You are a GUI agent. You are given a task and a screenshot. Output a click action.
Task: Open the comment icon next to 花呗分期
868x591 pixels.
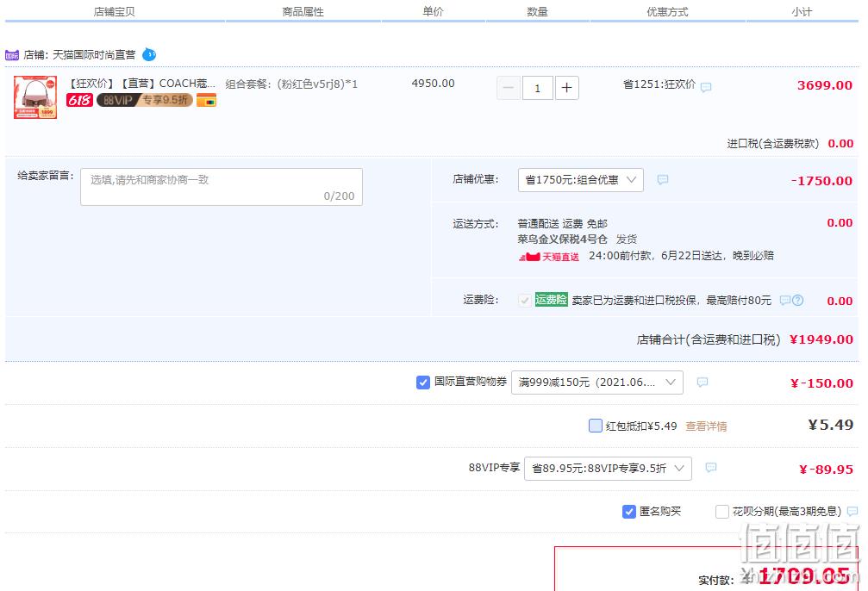point(852,512)
